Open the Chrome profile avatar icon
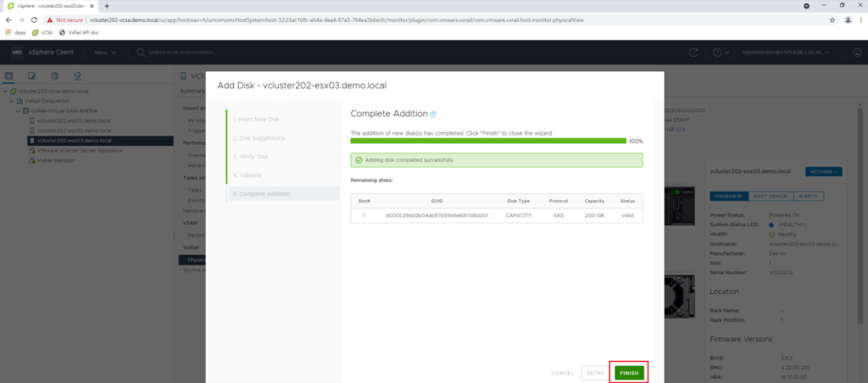Viewport: 868px width, 383px height. [848, 20]
